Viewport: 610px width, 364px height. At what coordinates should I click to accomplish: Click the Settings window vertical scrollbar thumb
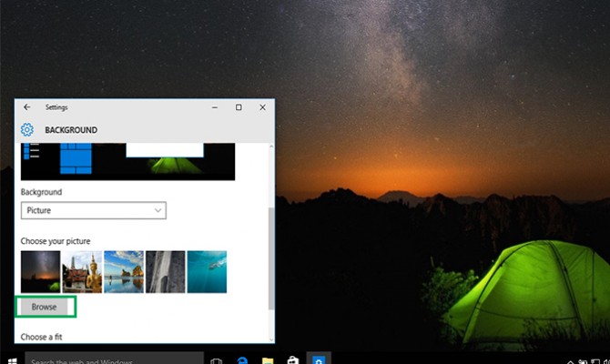(271, 258)
